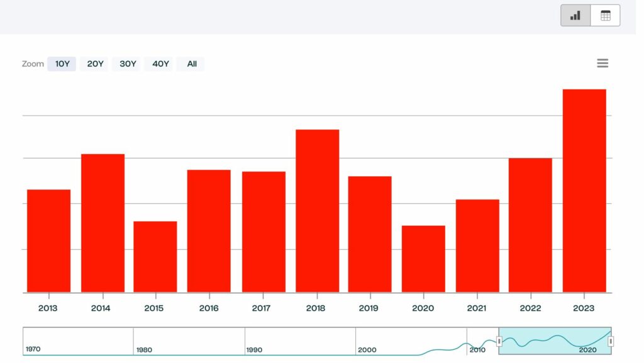Screen dimensions: 644x363
Task: Switch to table view
Action: click(605, 16)
